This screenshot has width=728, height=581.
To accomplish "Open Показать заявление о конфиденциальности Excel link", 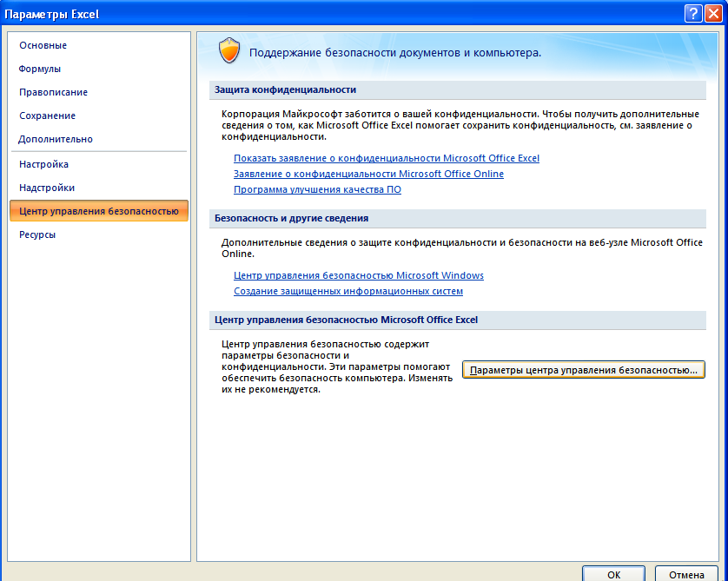I will pyautogui.click(x=387, y=158).
